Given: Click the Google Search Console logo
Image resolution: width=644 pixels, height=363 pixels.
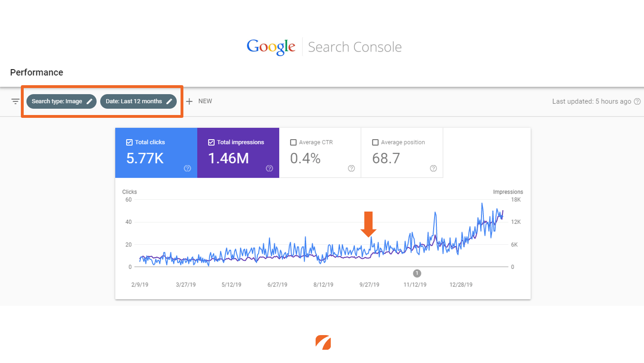Looking at the screenshot, I should click(324, 47).
